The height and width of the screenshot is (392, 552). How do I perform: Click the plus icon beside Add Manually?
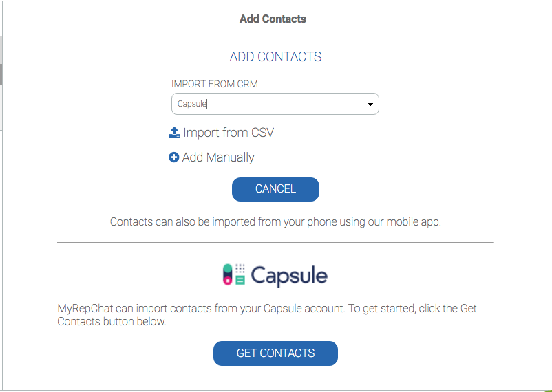point(174,157)
